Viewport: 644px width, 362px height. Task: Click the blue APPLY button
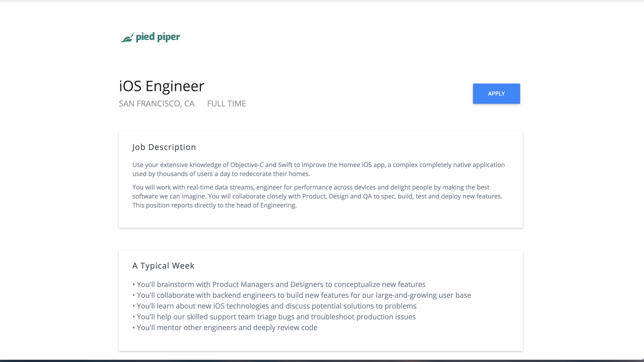click(496, 94)
